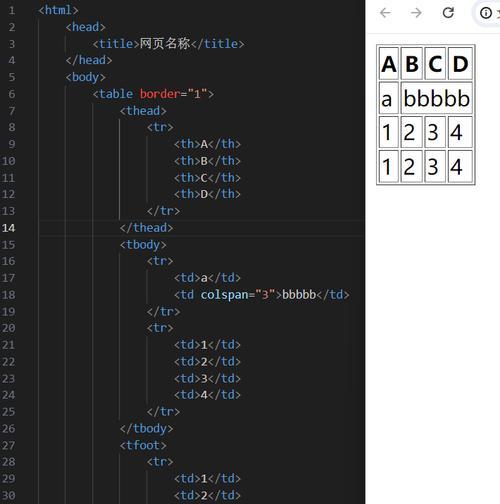The image size is (500, 504).
Task: Click the <td>3</td> line on line 23
Action: pos(207,378)
